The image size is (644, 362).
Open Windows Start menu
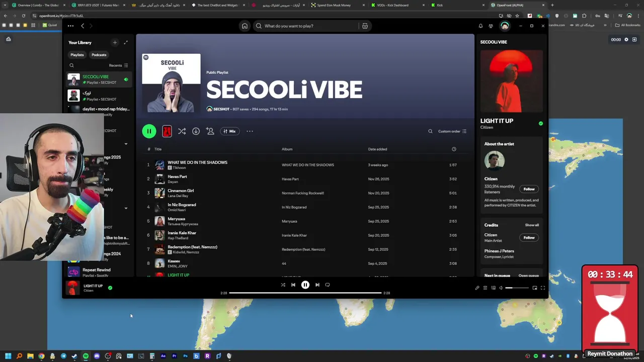pyautogui.click(x=8, y=356)
